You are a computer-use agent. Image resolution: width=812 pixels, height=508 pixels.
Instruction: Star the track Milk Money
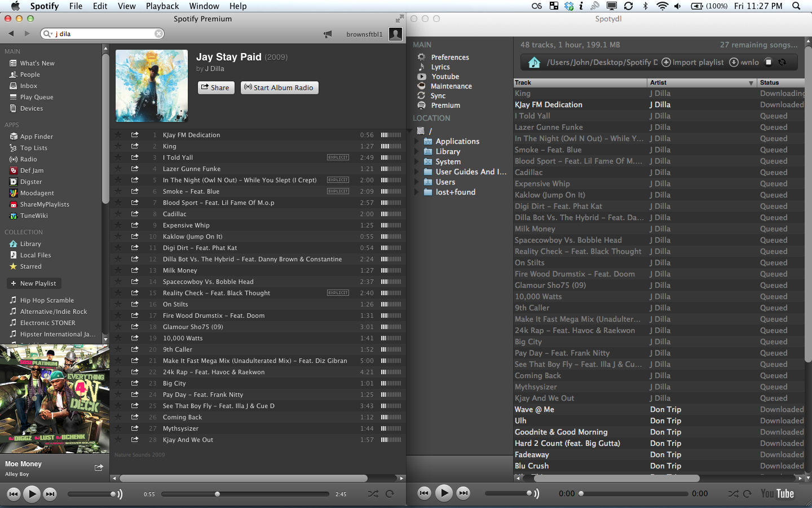[118, 270]
